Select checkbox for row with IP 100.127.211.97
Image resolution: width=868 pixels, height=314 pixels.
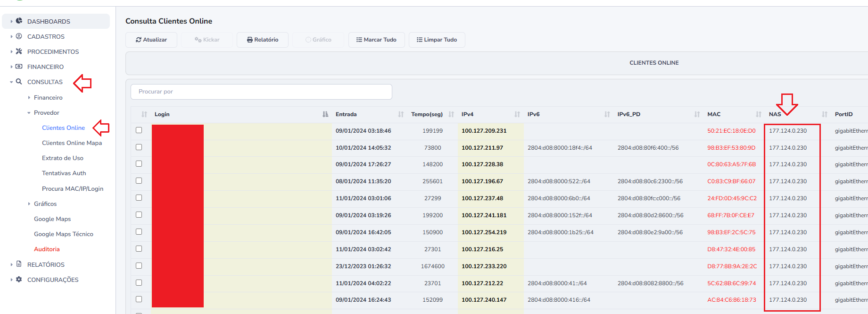[139, 147]
